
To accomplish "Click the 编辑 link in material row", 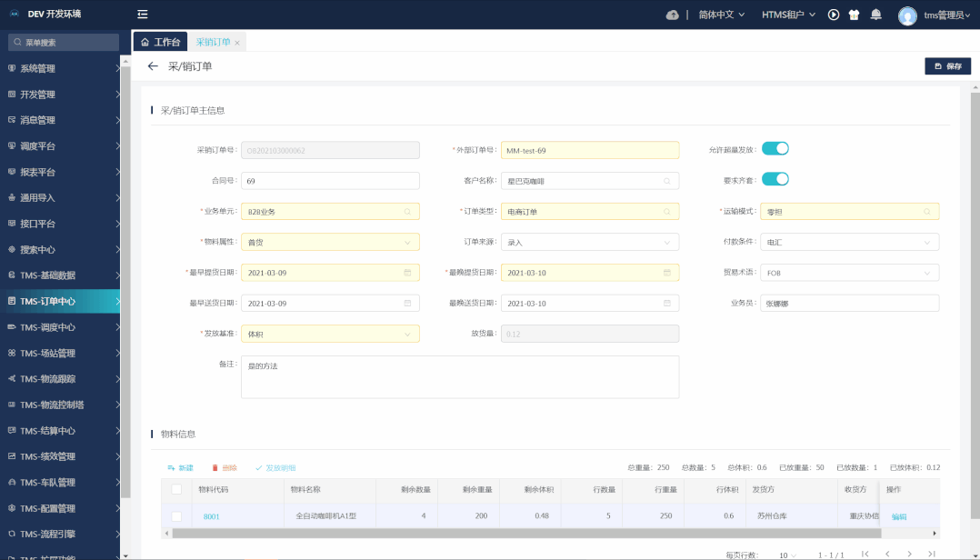I will pyautogui.click(x=899, y=516).
